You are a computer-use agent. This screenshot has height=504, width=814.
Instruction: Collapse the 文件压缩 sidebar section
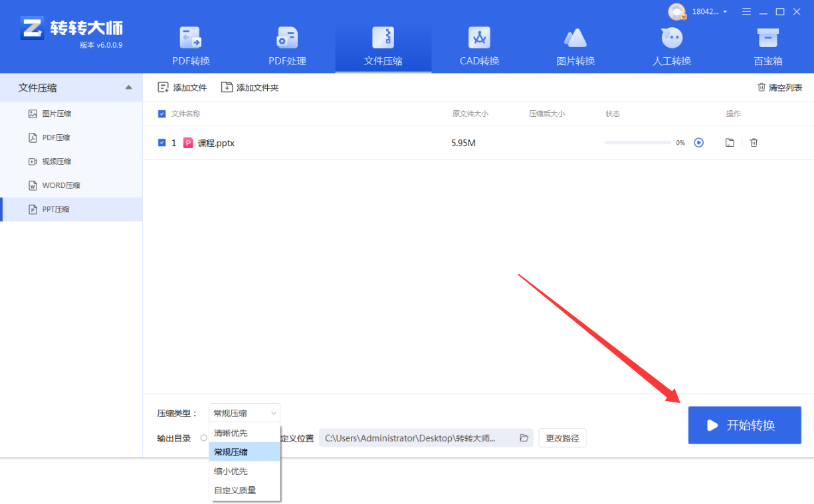click(x=128, y=88)
